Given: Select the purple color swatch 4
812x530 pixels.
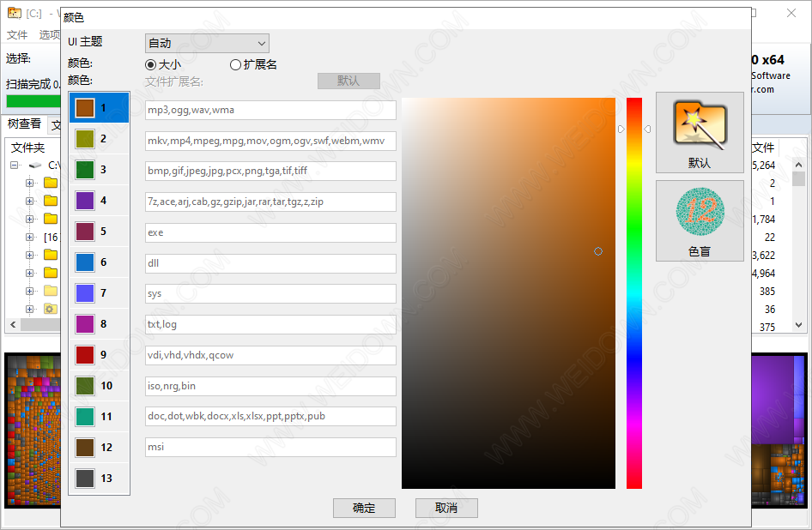Looking at the screenshot, I should coord(85,201).
